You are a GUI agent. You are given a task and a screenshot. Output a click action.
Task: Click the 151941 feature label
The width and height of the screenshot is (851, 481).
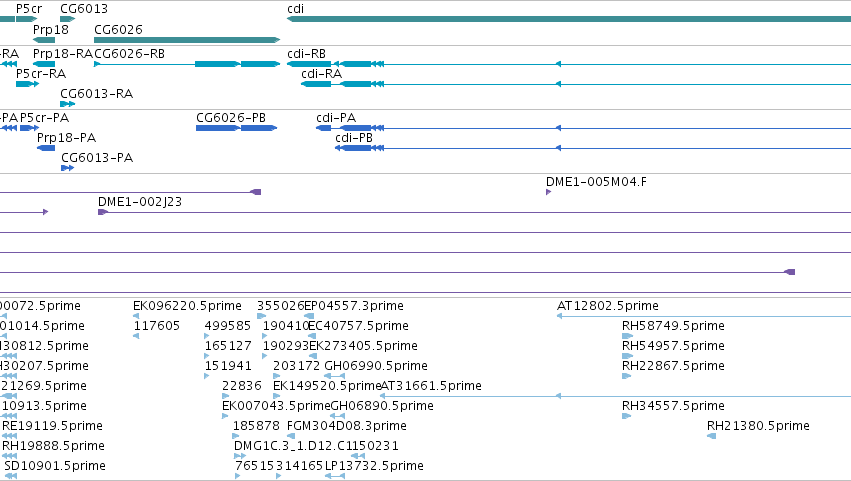pyautogui.click(x=228, y=366)
